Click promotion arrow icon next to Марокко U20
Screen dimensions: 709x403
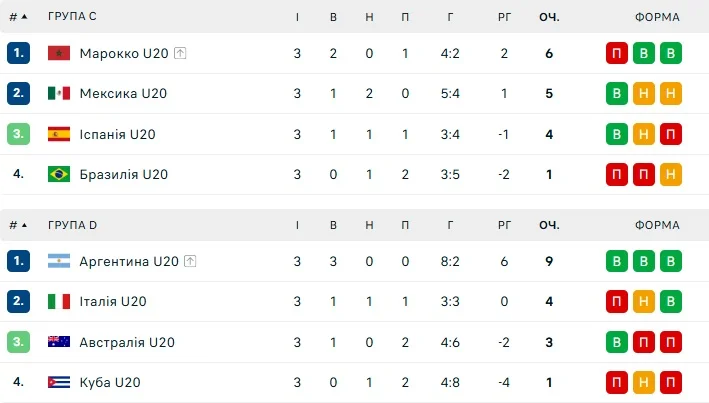(180, 53)
